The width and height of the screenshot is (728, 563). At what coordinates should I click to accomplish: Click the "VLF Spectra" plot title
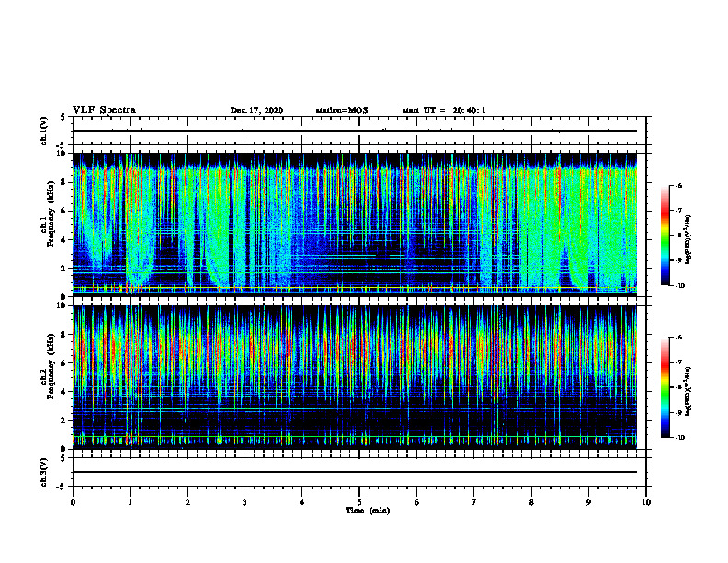click(x=104, y=110)
